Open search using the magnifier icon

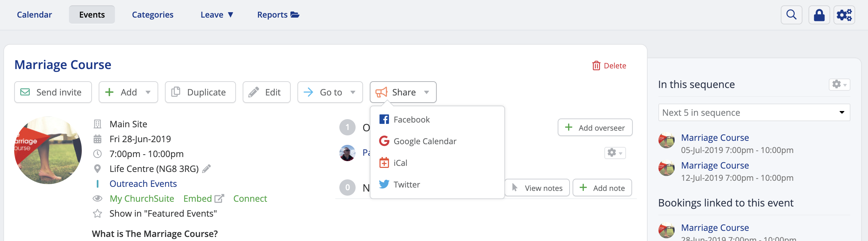[791, 15]
